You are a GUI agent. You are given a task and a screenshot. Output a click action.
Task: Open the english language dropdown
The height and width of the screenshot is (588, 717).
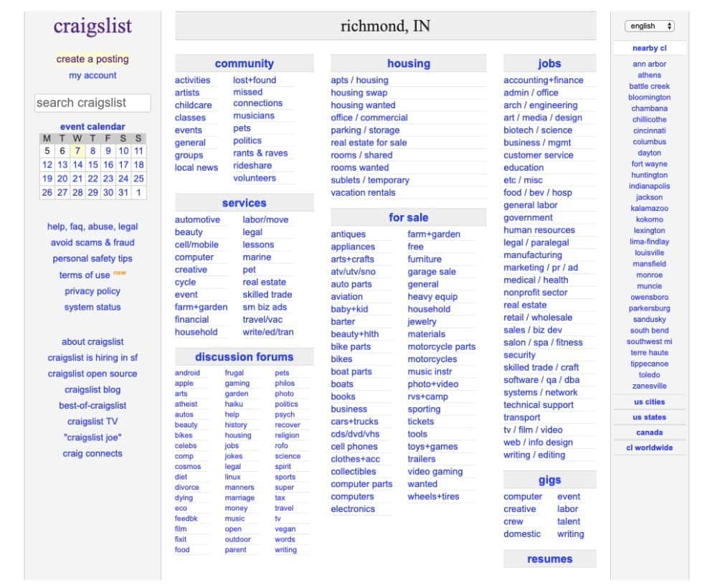click(x=647, y=26)
